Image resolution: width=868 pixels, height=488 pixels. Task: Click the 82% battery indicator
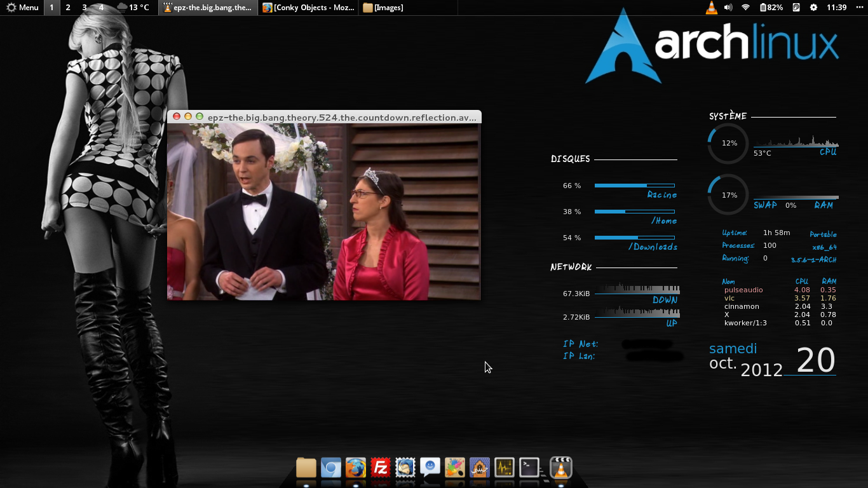coord(771,8)
